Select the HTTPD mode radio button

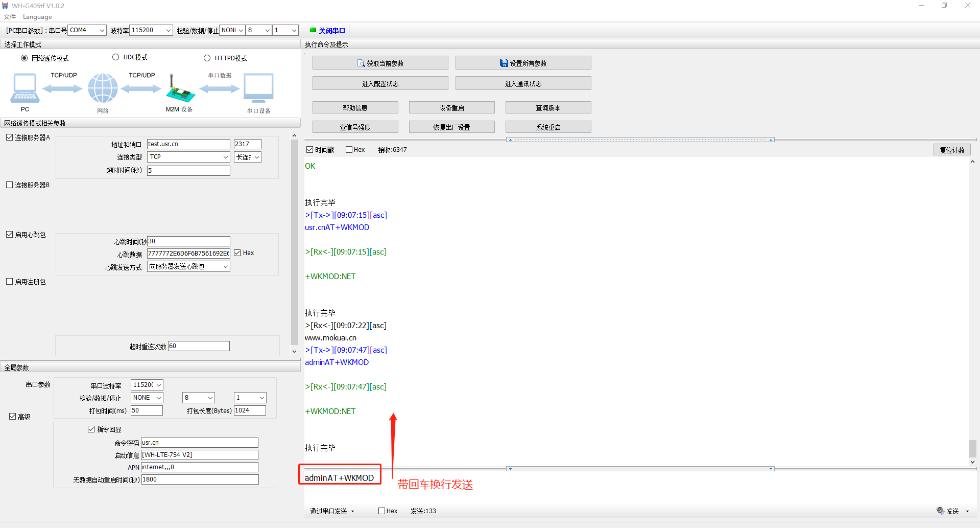pos(207,58)
